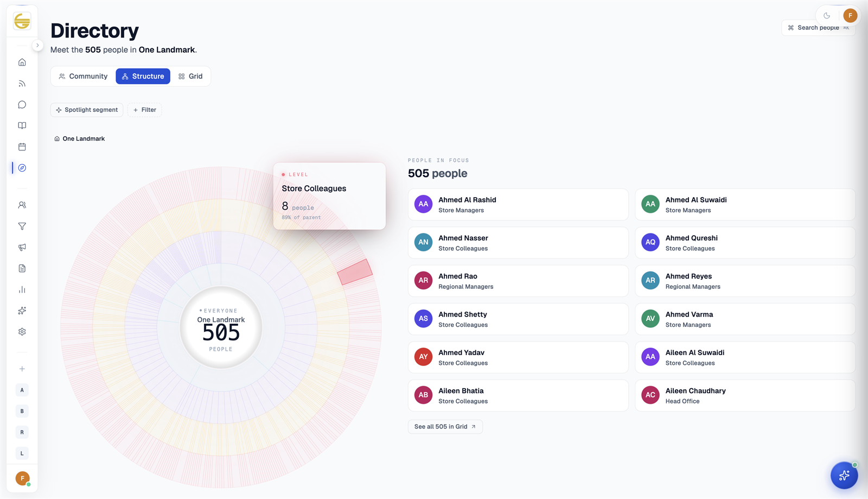Click the Spotlight segment button
Viewport: 868px width, 499px height.
point(87,110)
